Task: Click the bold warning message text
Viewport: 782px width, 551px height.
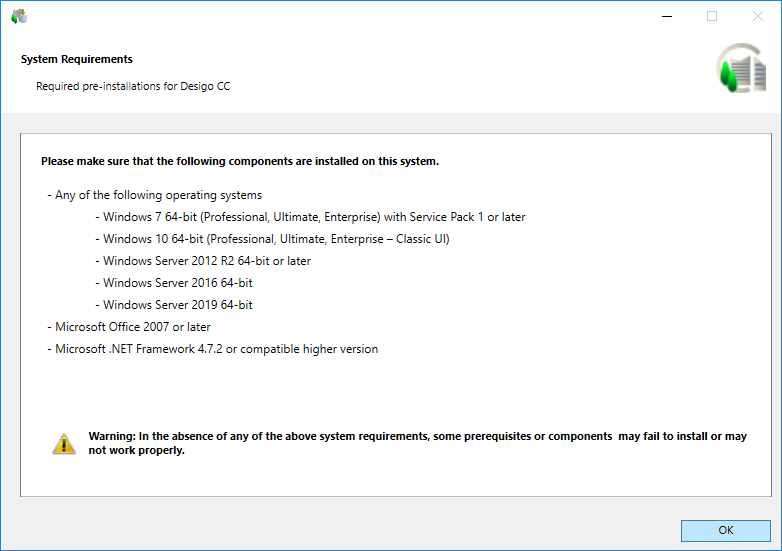Action: coord(417,443)
